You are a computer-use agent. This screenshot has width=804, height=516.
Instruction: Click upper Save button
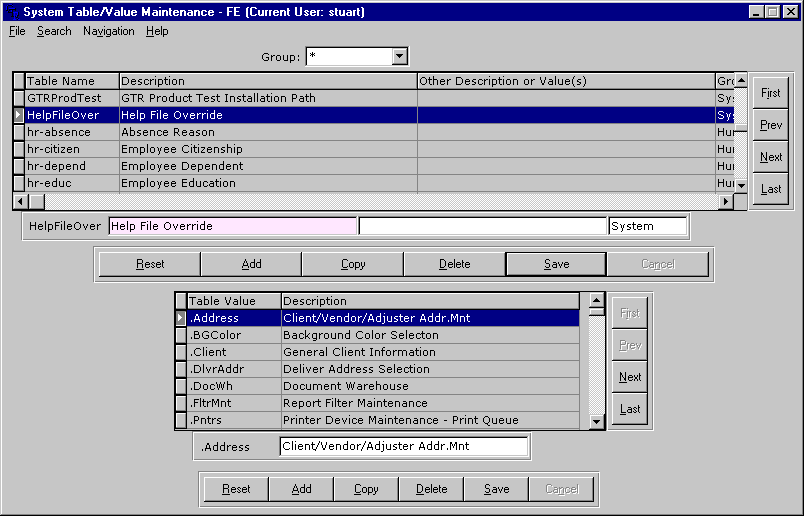click(556, 264)
